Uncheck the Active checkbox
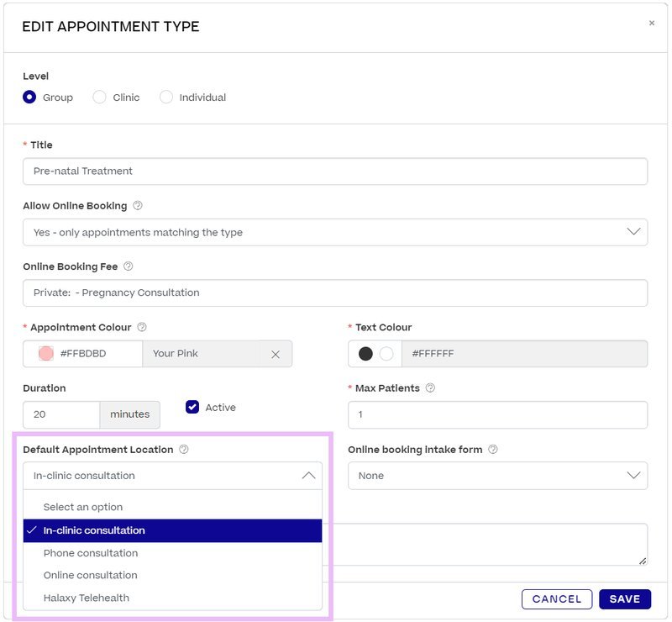Viewport: 672px width, 622px height. pos(192,407)
